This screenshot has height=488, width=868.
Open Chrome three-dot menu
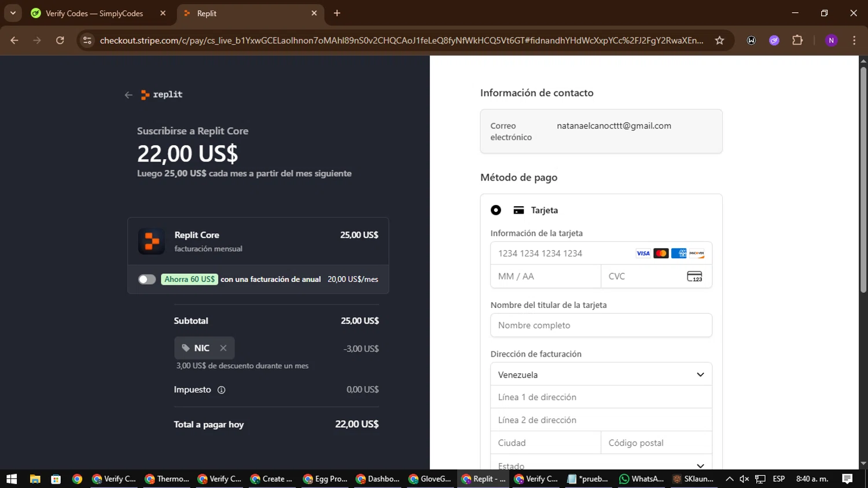coord(854,41)
